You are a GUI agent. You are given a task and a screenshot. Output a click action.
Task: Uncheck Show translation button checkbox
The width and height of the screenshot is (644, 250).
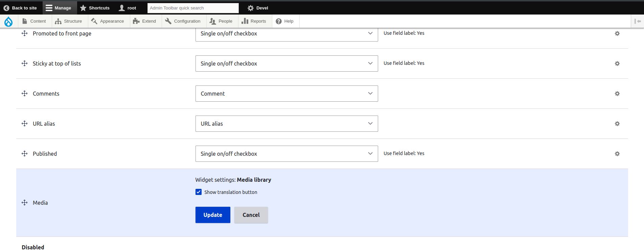tap(199, 192)
